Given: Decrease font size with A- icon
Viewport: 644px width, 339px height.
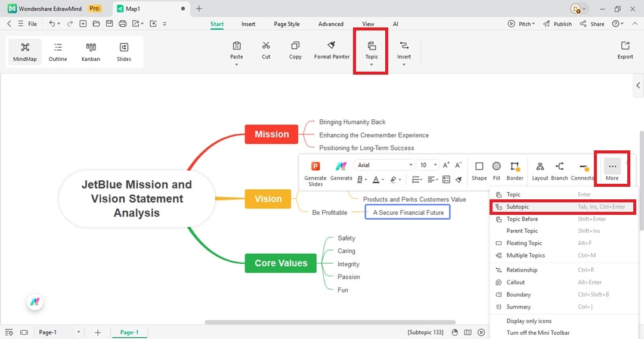Looking at the screenshot, I should (459, 165).
